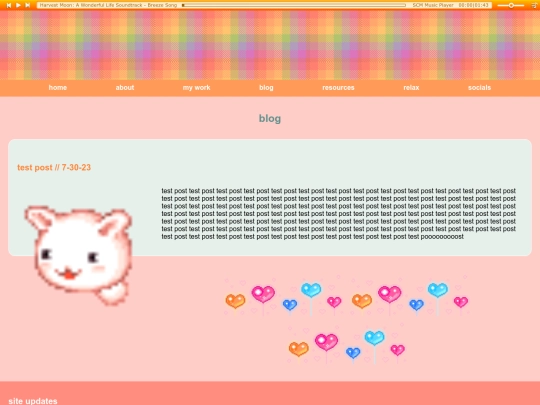This screenshot has width=540, height=405.
Task: Click the Harvest Moon song title text
Action: pos(108,5)
